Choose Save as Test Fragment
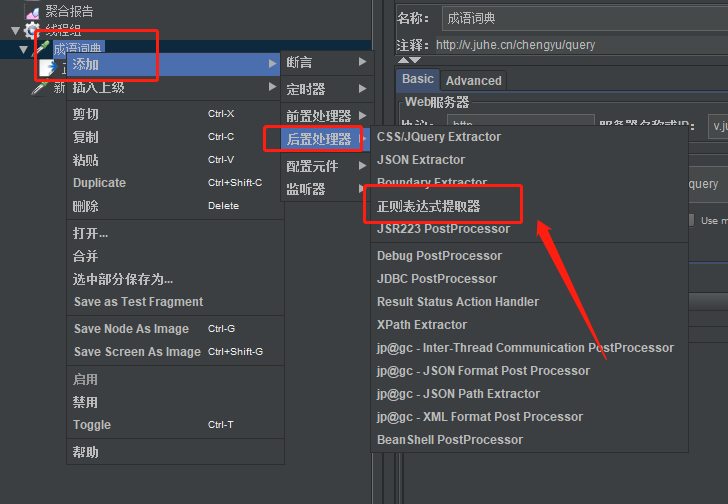The width and height of the screenshot is (728, 504). pos(176,302)
